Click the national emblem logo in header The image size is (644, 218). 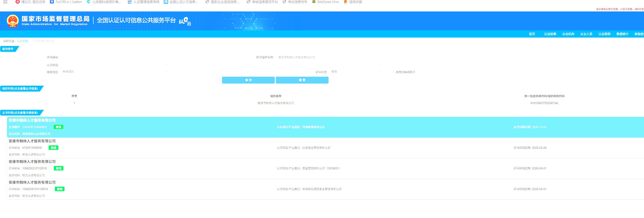coord(13,21)
